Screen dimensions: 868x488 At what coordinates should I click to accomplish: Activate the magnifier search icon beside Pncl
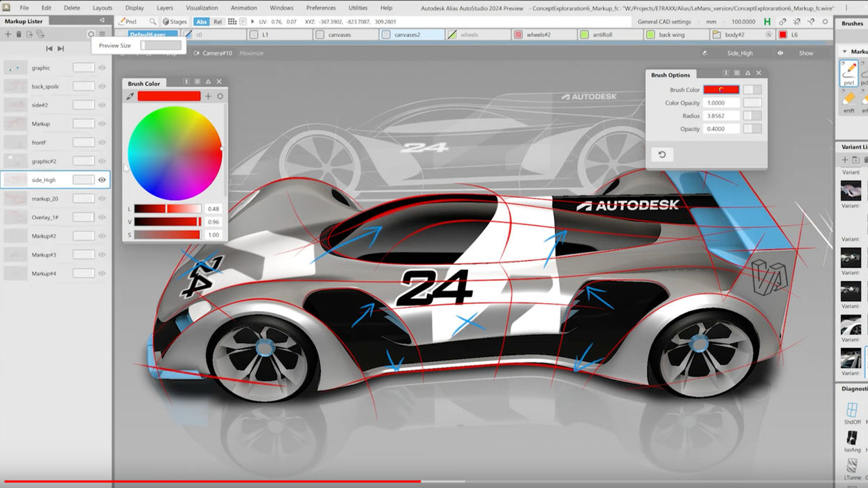point(153,22)
